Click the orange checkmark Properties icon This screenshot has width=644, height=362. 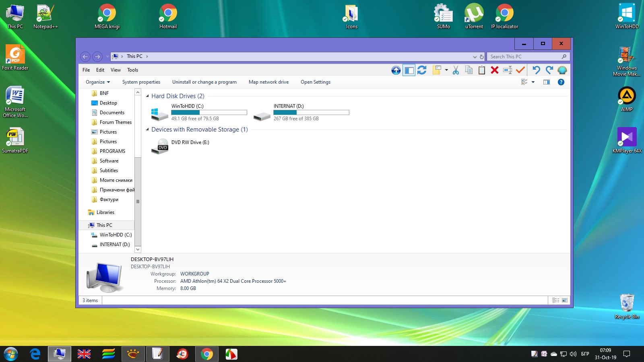(x=520, y=70)
